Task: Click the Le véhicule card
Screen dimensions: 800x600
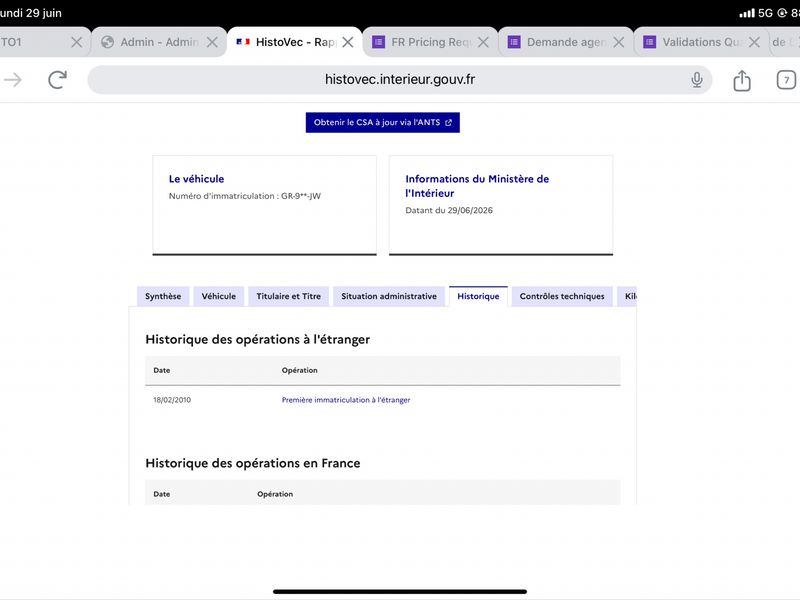Action: [x=264, y=205]
